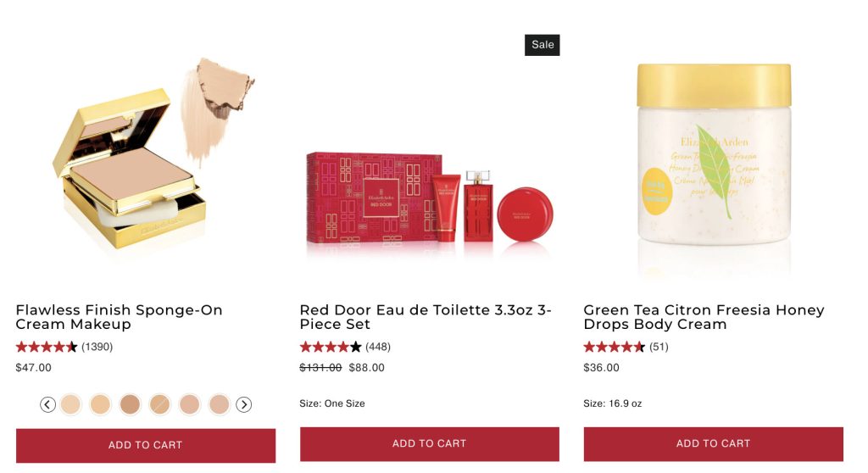Select the first lightest shade swatch
This screenshot has width=868, height=473.
click(71, 405)
